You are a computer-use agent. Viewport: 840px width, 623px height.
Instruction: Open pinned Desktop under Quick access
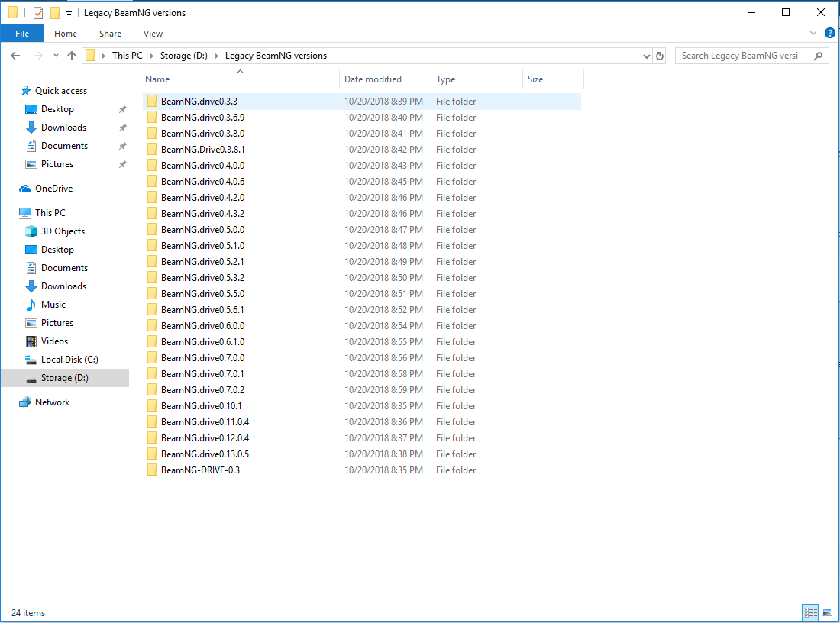pos(57,109)
